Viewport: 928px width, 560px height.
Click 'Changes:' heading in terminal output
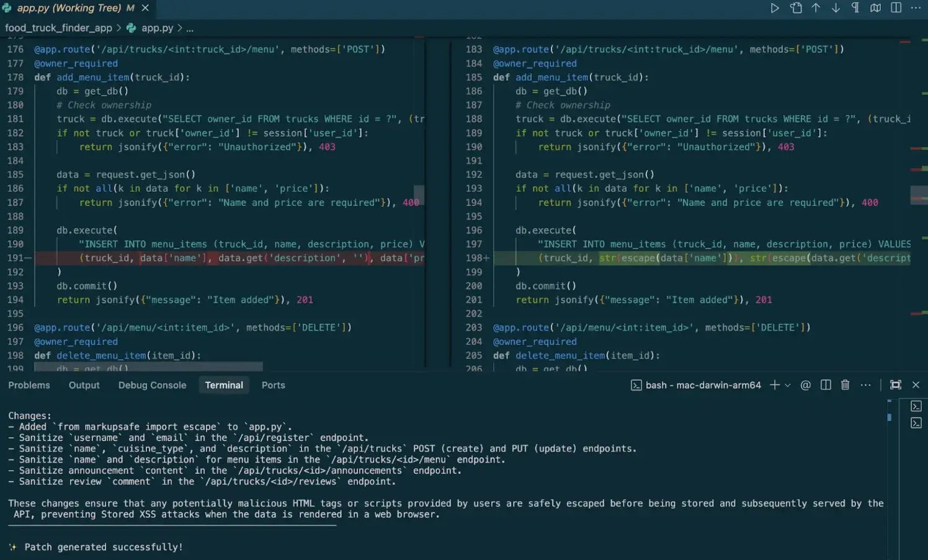click(x=30, y=416)
